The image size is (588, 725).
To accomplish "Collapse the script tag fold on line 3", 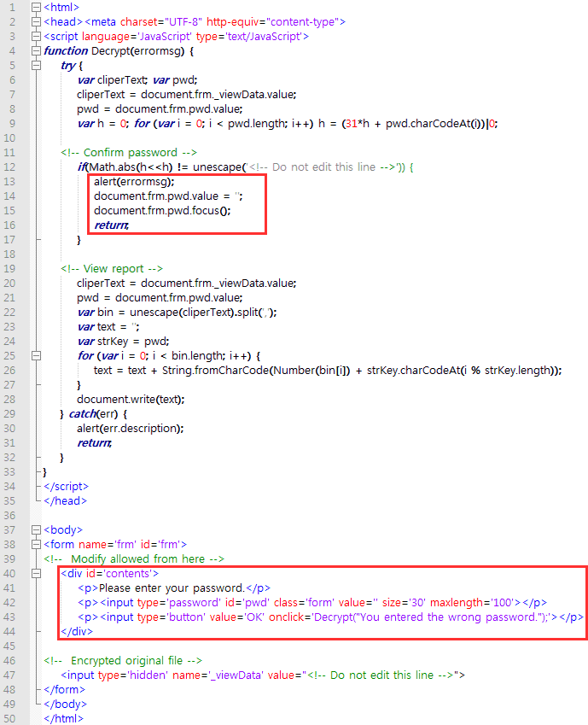I will click(36, 37).
